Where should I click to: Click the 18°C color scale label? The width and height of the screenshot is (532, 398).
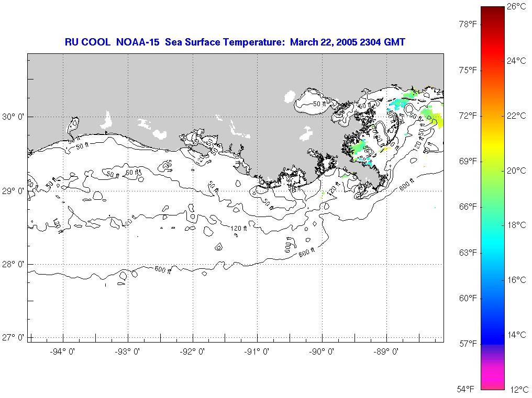pyautogui.click(x=516, y=225)
